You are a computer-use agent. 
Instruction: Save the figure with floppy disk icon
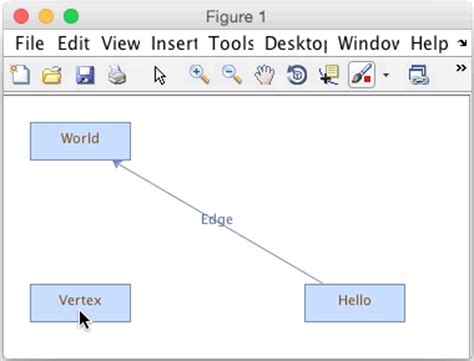[x=85, y=75]
